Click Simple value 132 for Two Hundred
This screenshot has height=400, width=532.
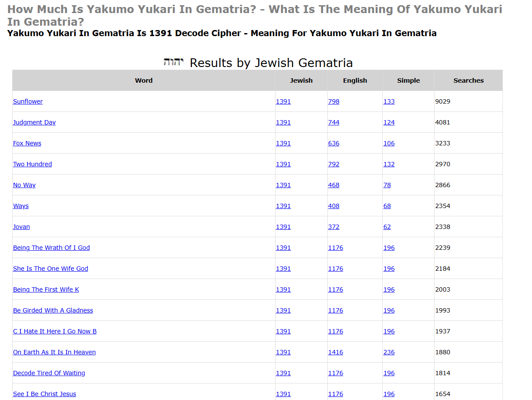click(x=389, y=164)
